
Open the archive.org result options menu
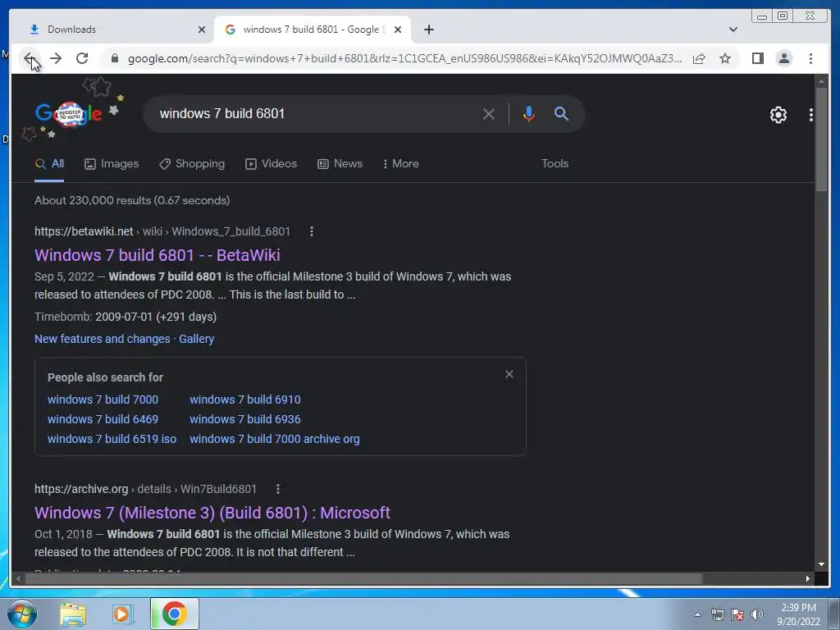click(x=277, y=489)
